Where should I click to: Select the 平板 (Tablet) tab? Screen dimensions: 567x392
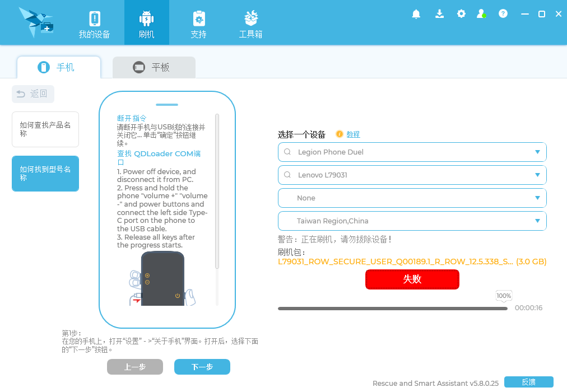[x=154, y=67]
